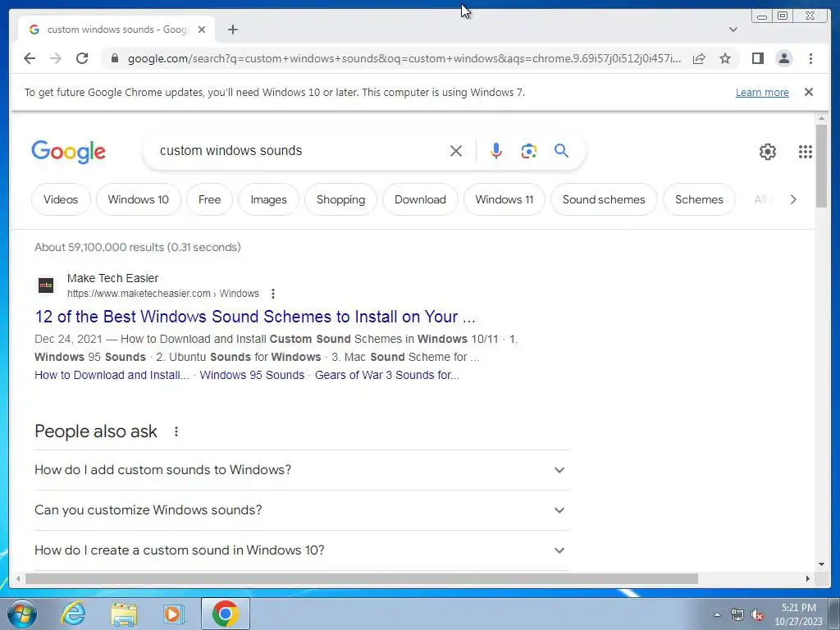Open the tab search chevron

(733, 30)
